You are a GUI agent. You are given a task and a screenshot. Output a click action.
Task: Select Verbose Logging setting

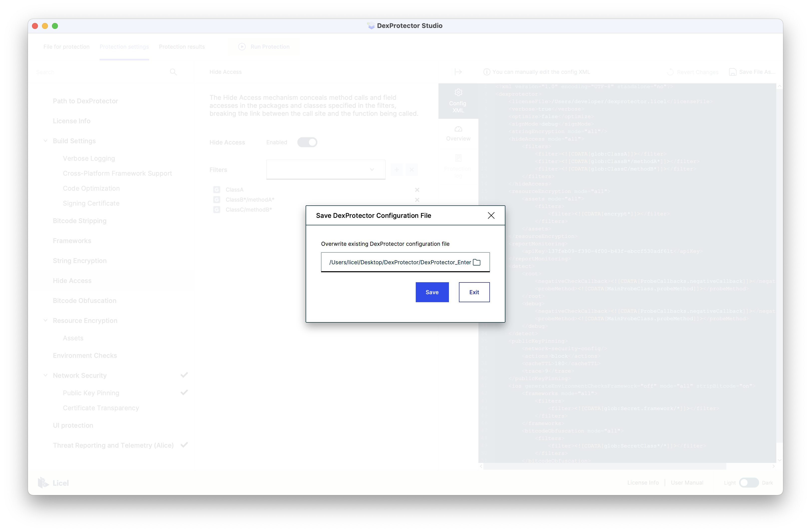click(x=89, y=158)
